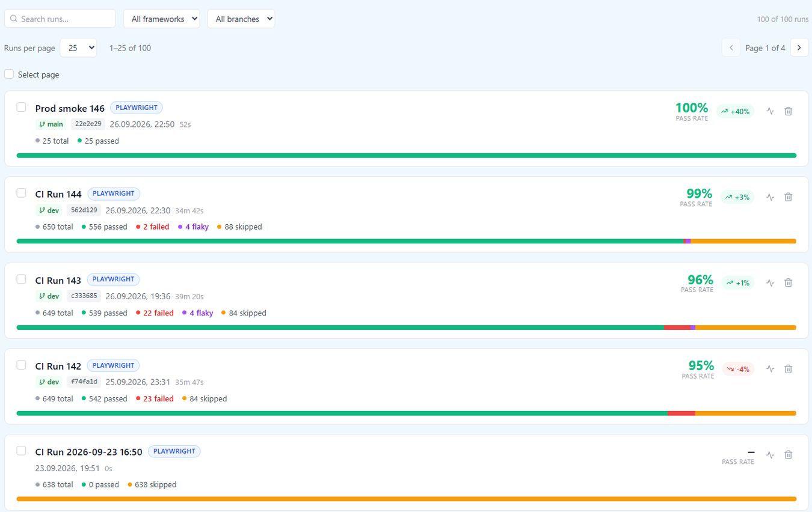The height and width of the screenshot is (512, 812).
Task: Change the runs per page dropdown
Action: [x=78, y=47]
